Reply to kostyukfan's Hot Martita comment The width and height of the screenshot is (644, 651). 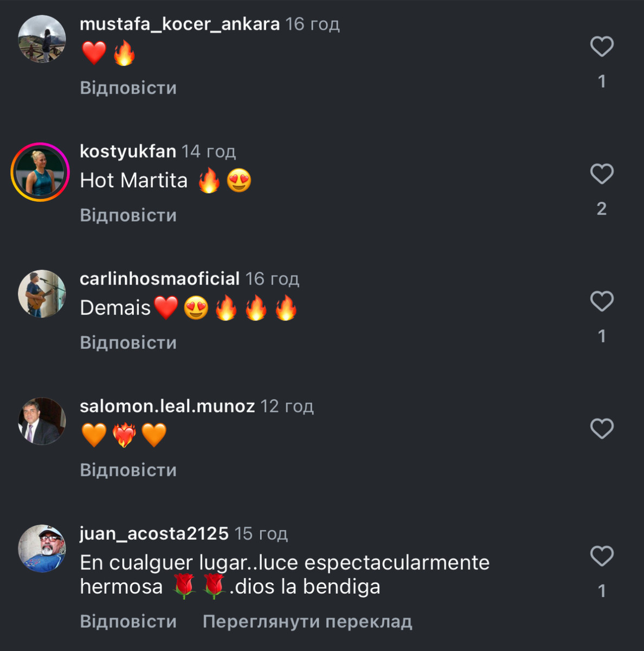pyautogui.click(x=128, y=215)
